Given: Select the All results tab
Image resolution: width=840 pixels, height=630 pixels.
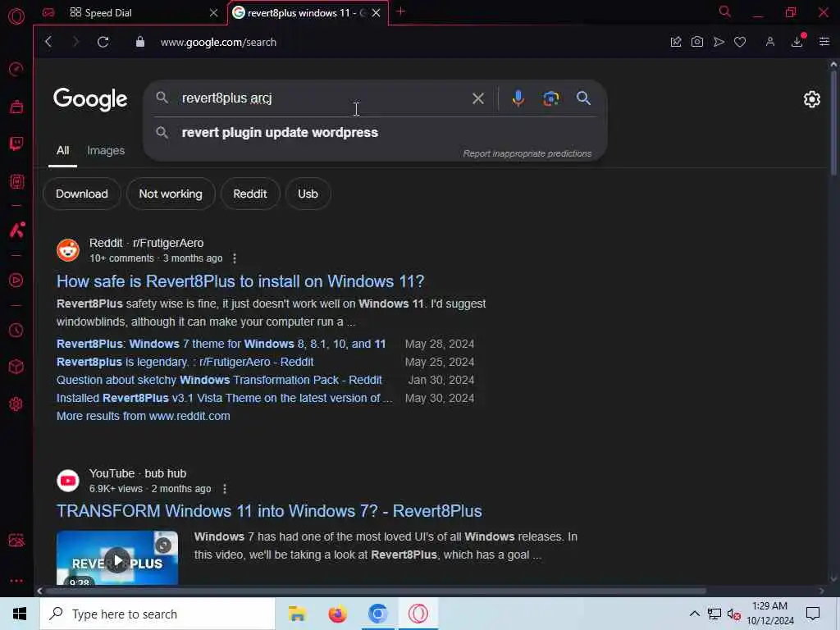Looking at the screenshot, I should pyautogui.click(x=62, y=151).
